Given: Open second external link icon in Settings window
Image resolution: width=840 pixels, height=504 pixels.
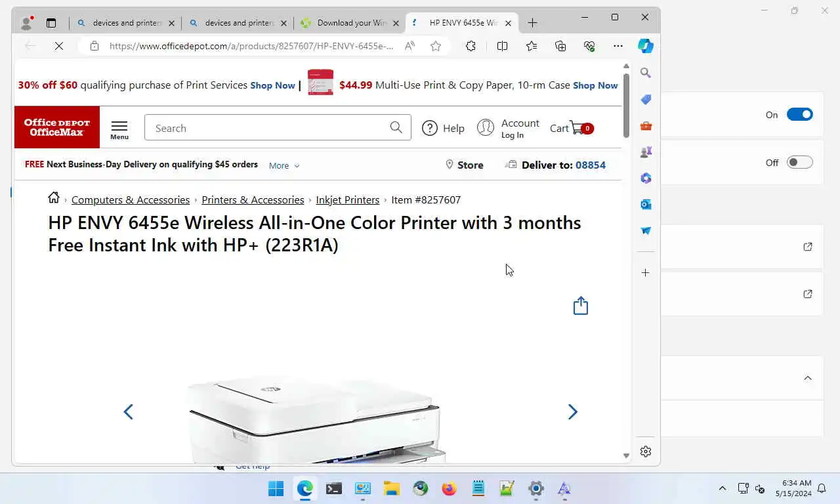Looking at the screenshot, I should pyautogui.click(x=808, y=294).
